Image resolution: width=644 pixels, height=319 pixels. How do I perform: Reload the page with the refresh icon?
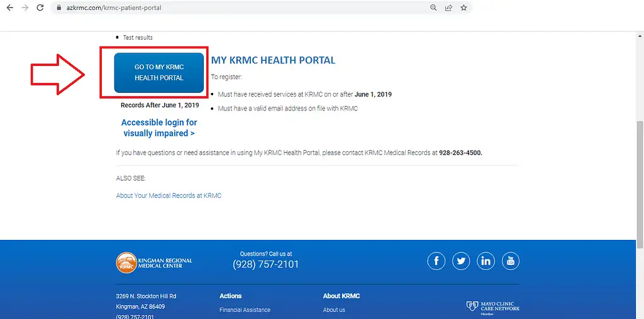click(40, 8)
